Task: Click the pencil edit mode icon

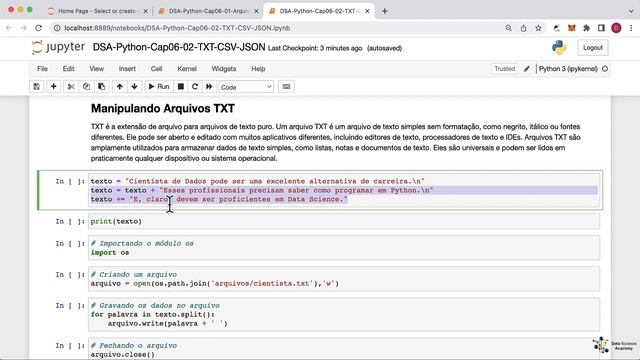Action: 527,69
